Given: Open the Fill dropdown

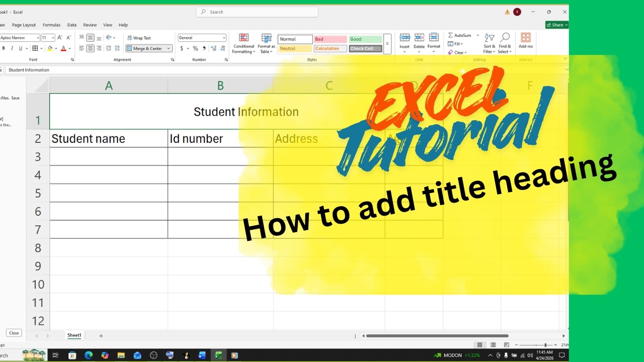Looking at the screenshot, I should click(x=455, y=44).
